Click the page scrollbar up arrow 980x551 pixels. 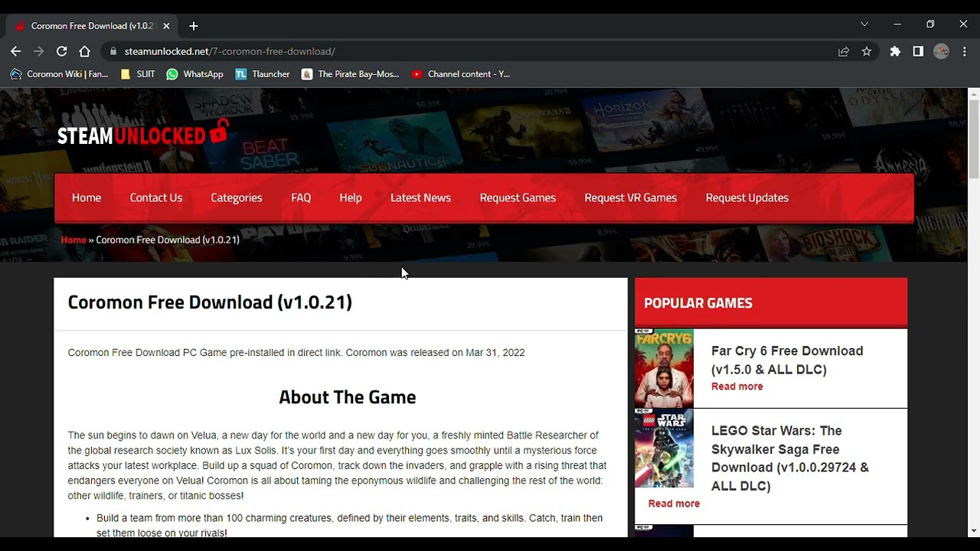tap(974, 94)
